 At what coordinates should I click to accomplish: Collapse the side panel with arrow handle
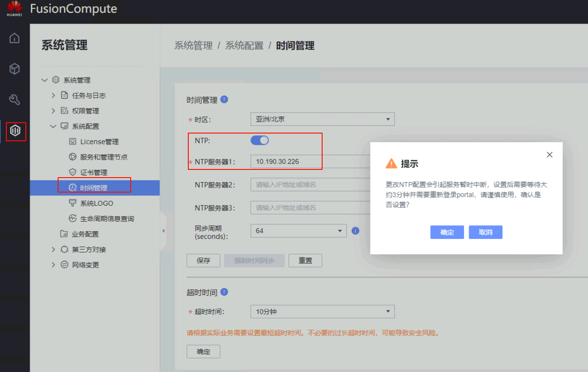click(x=163, y=231)
